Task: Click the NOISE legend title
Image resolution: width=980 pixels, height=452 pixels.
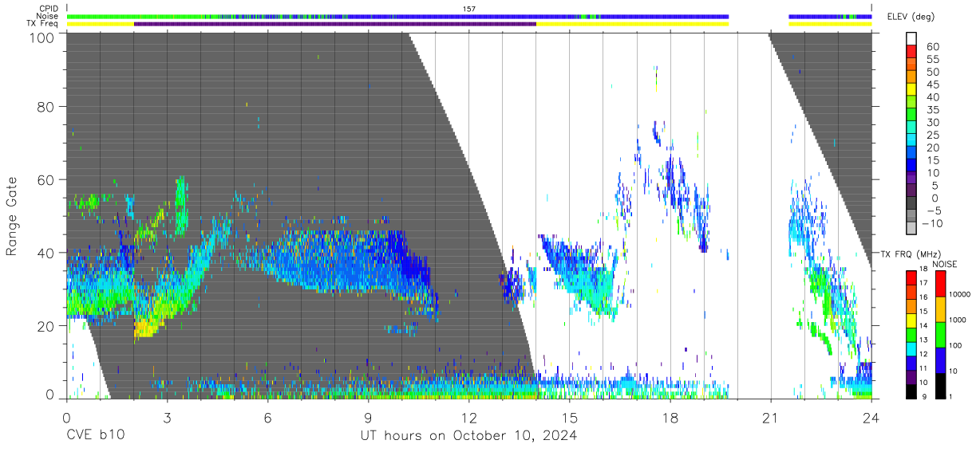Action: coord(945,264)
